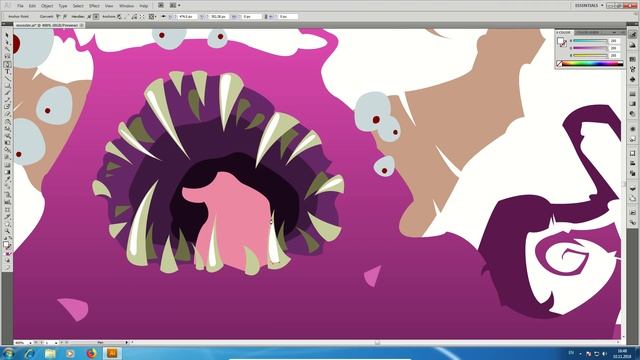Open the Edit menu
This screenshot has width=640, height=360.
32,6
